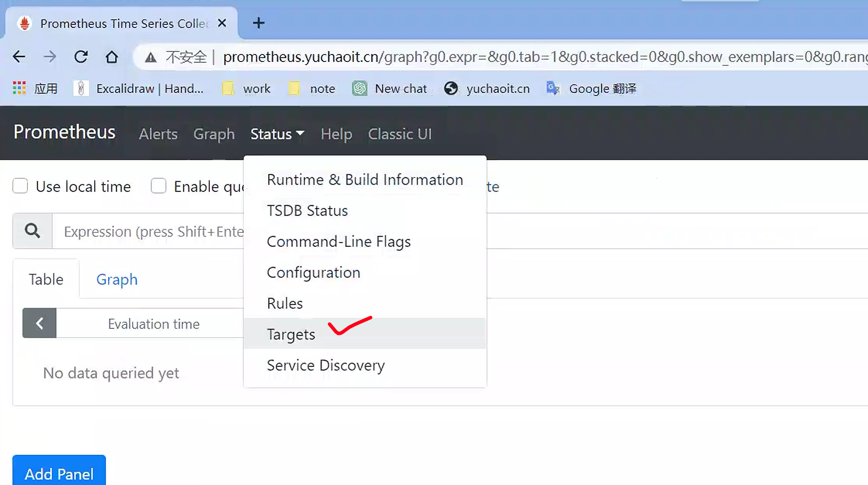Open the Alerts navigation link

pos(158,134)
